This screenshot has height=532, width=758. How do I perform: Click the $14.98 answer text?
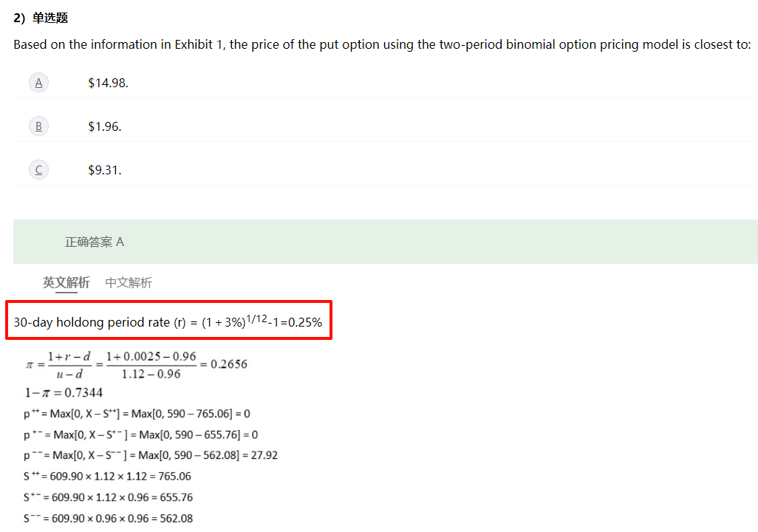point(108,83)
